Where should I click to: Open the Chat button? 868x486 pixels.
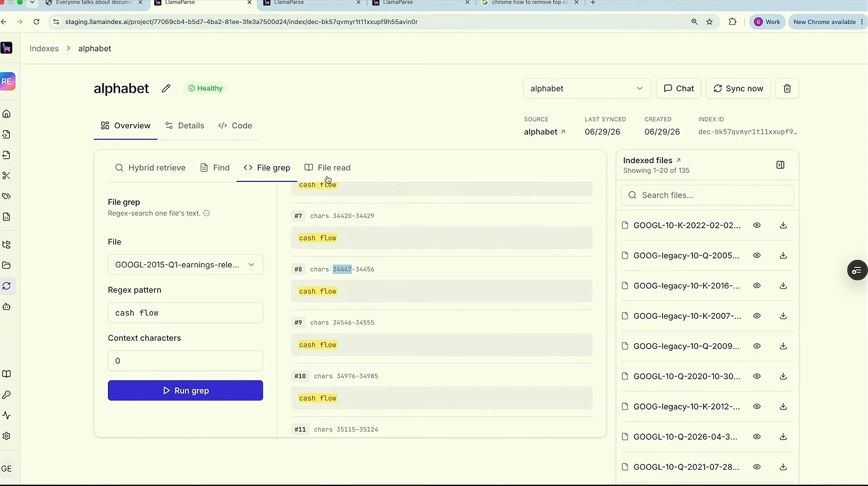[679, 89]
